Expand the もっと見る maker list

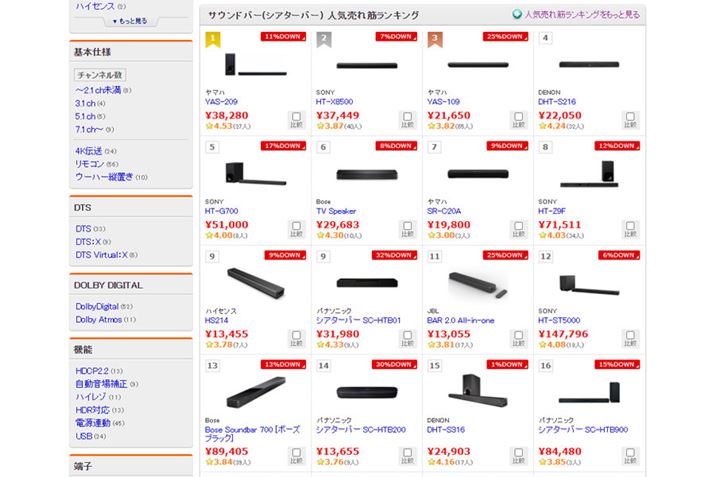pyautogui.click(x=129, y=20)
